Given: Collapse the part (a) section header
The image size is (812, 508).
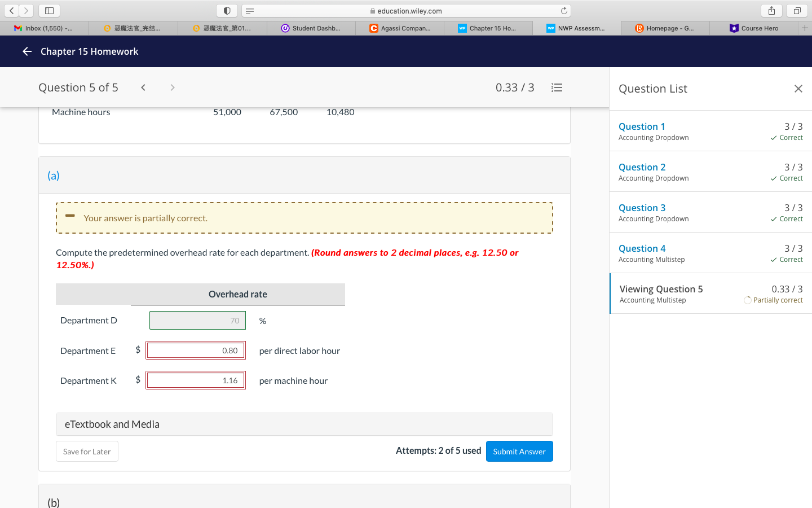Looking at the screenshot, I should 304,176.
